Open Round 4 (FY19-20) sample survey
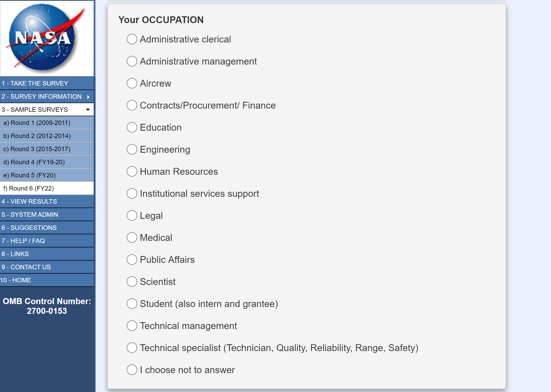The image size is (551, 392). (34, 162)
